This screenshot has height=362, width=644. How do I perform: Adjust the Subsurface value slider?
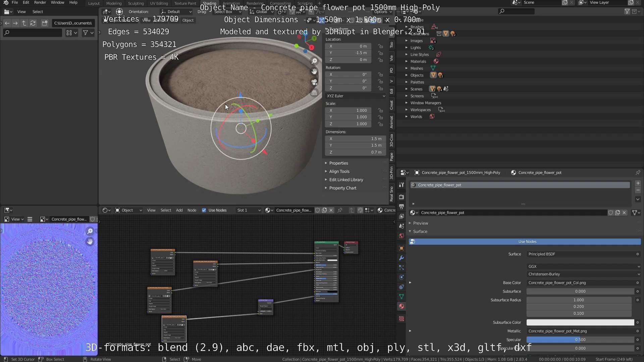click(580, 292)
